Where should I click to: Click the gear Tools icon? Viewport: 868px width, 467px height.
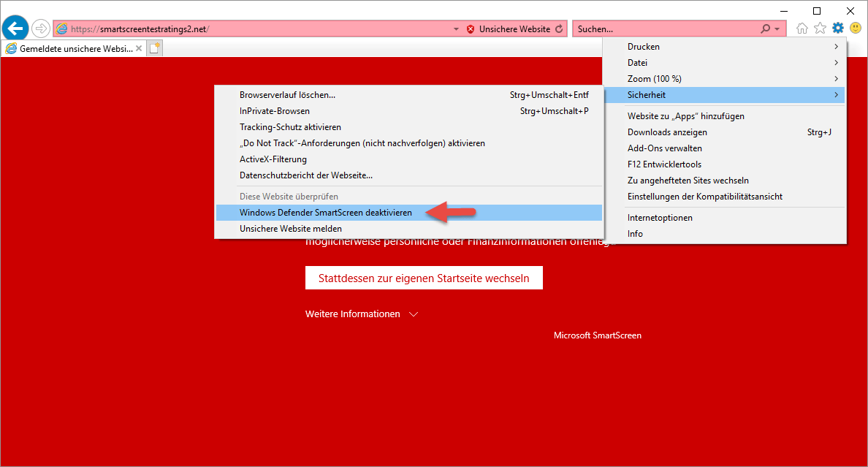(x=837, y=29)
